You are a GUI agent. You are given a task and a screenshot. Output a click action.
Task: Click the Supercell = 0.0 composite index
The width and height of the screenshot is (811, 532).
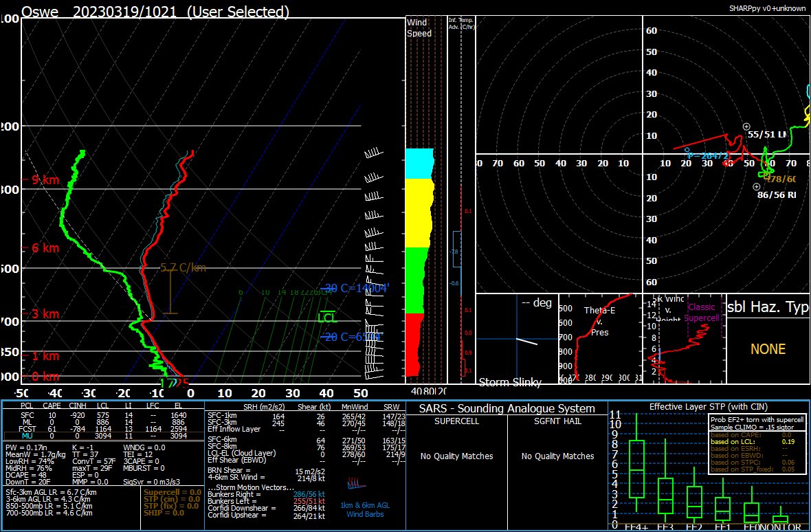[x=173, y=492]
